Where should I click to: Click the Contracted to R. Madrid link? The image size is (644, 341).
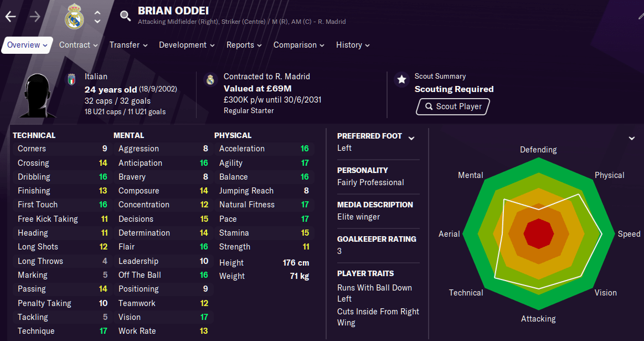coord(266,77)
